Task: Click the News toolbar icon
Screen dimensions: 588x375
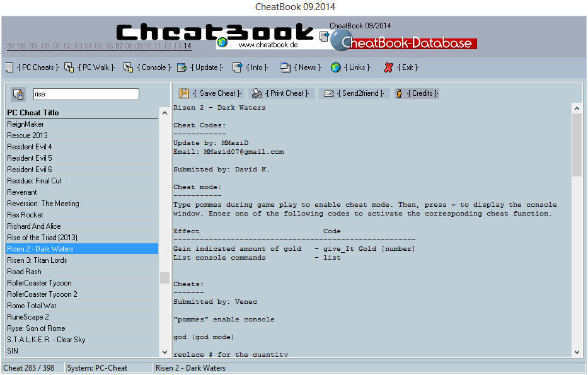Action: (x=285, y=67)
